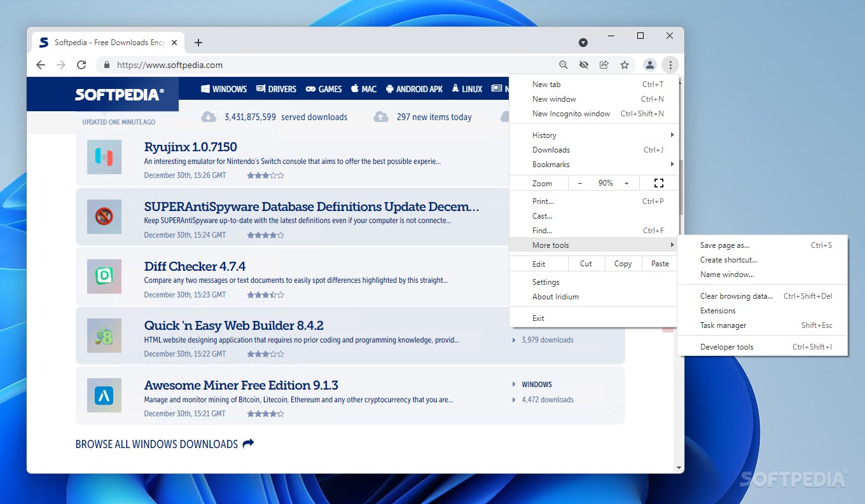Screen dimensions: 865x504
Task: Open the profile avatar icon
Action: (x=649, y=65)
